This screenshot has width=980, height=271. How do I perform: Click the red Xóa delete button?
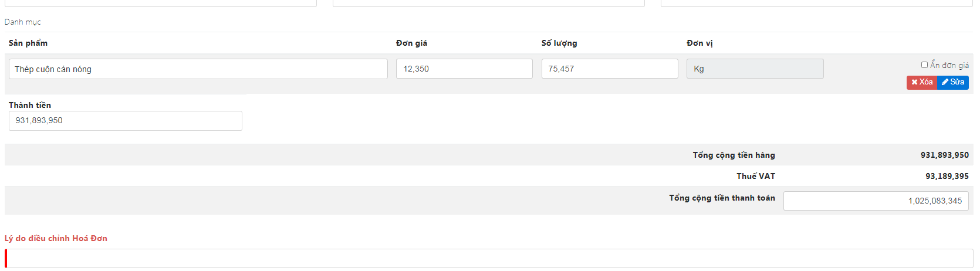click(x=922, y=82)
